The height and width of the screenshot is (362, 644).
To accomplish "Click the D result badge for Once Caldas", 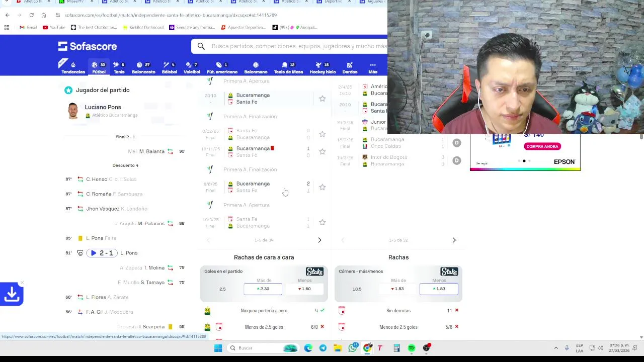I will pos(456,143).
